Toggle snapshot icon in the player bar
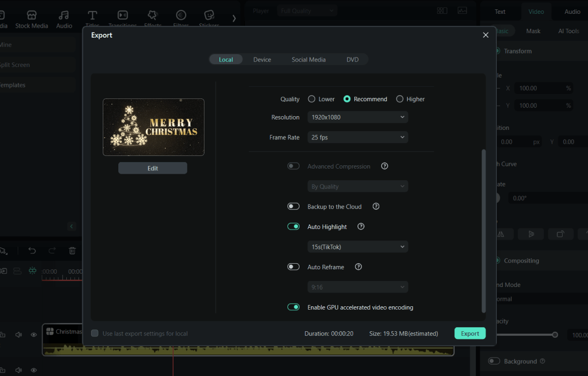The width and height of the screenshot is (588, 376). (463, 11)
